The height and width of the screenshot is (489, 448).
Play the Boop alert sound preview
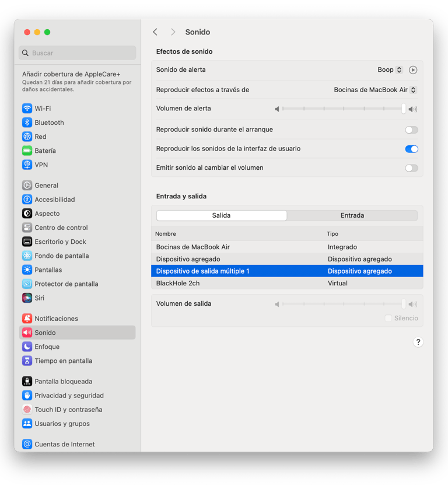pos(413,70)
